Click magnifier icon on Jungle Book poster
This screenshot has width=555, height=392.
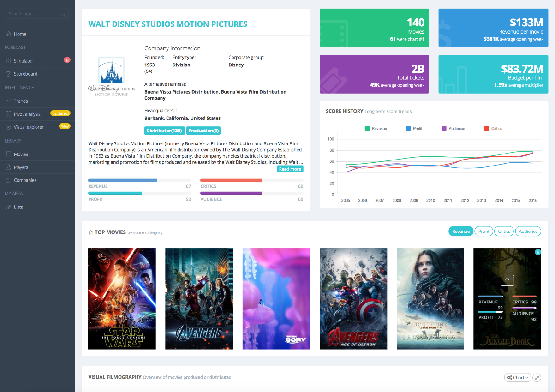click(507, 280)
